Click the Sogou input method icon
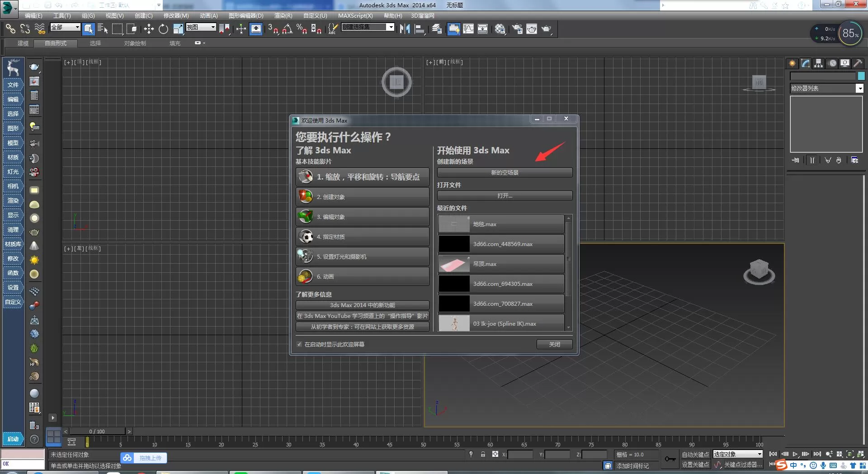The width and height of the screenshot is (868, 474). tap(781, 465)
